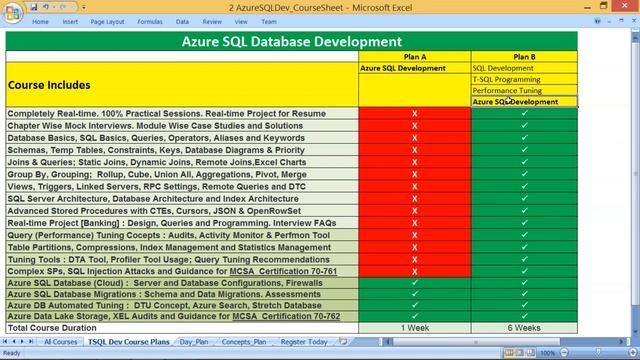Screen dimensions: 640x360
Task: Open the Undo history dropdown arrow
Action: point(54,7)
